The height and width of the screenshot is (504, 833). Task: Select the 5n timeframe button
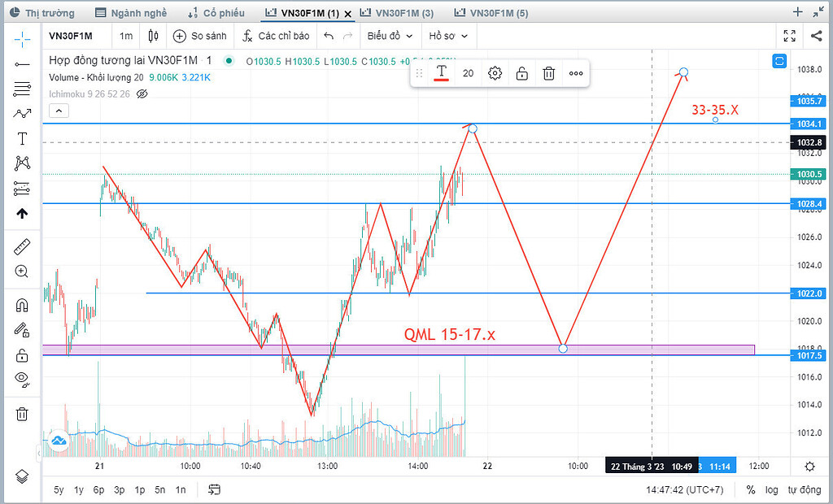(x=159, y=490)
